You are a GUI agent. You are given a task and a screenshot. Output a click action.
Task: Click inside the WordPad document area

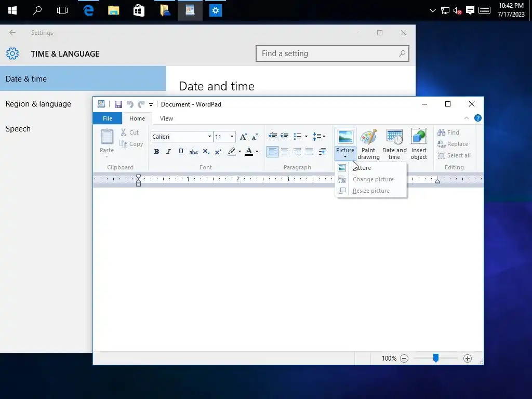pyautogui.click(x=288, y=269)
